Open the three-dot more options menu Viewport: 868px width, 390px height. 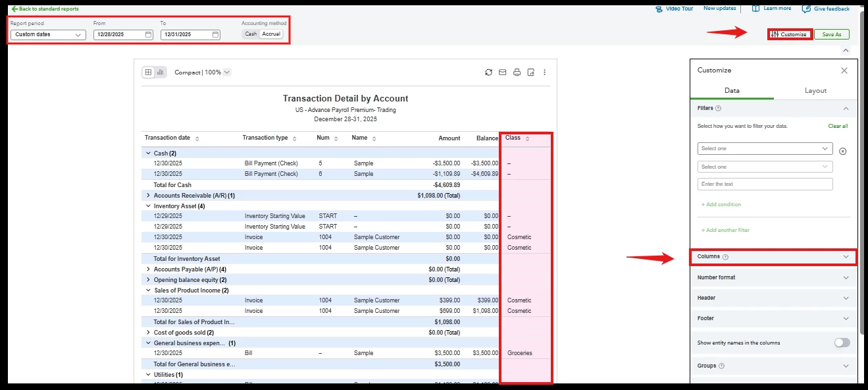[544, 72]
